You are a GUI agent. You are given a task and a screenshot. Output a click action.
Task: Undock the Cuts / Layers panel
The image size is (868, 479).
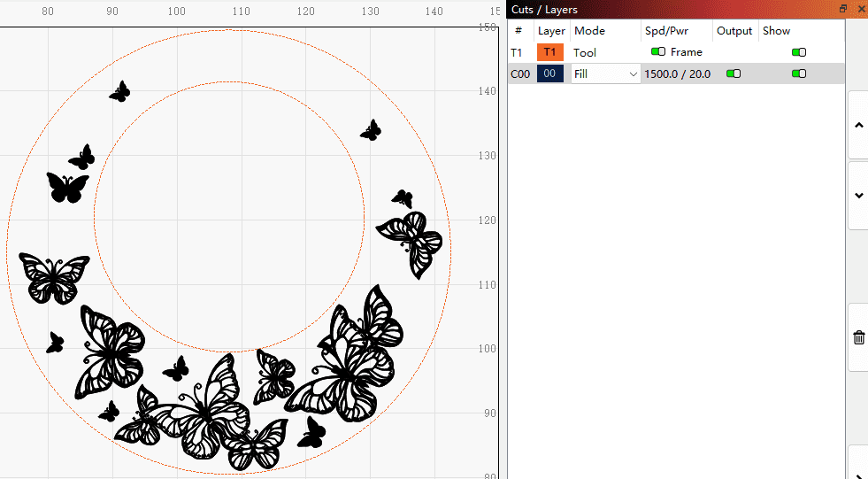(843, 8)
